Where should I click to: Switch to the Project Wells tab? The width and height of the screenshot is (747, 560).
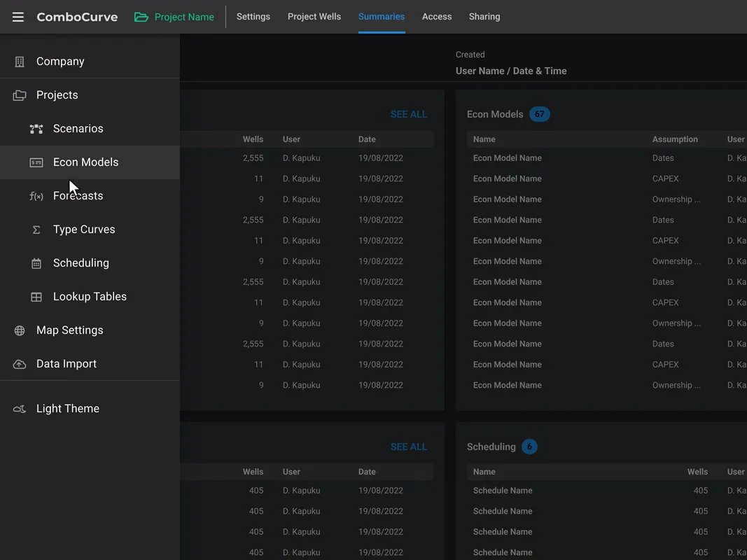(314, 17)
